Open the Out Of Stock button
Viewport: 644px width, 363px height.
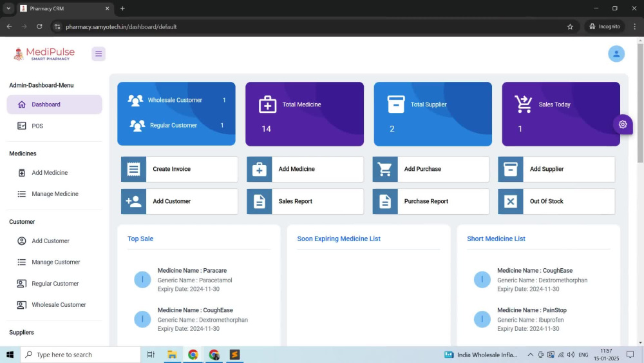tap(556, 201)
